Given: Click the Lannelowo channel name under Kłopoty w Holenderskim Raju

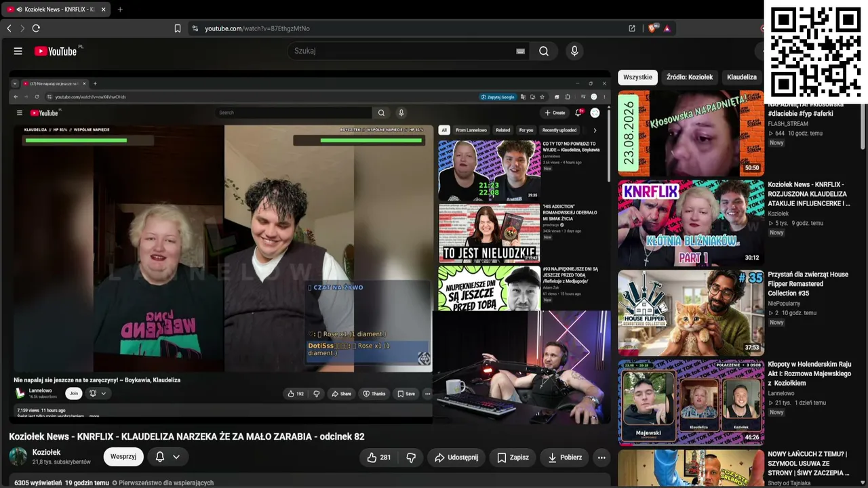Looking at the screenshot, I should (781, 393).
